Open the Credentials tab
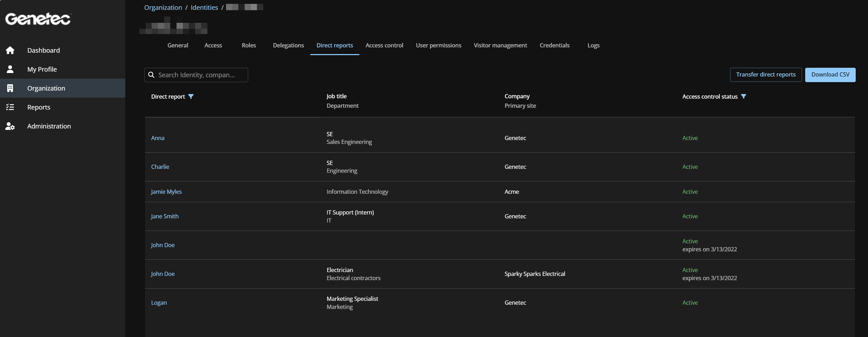Viewport: 868px width, 337px height. (x=555, y=45)
